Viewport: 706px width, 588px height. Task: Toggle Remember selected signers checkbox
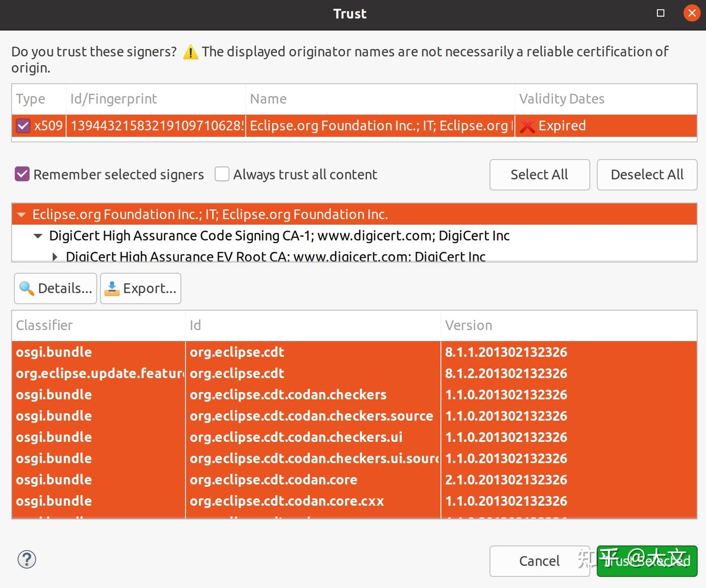(22, 174)
